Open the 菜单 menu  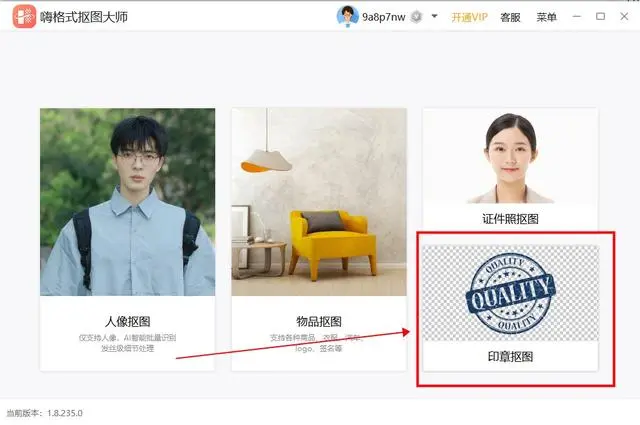pyautogui.click(x=547, y=17)
